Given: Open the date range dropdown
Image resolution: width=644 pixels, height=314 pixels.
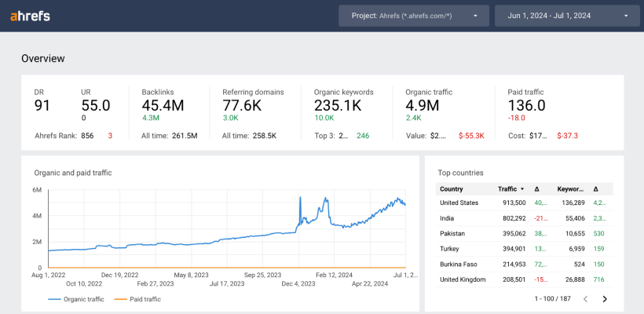Looking at the screenshot, I should point(569,16).
